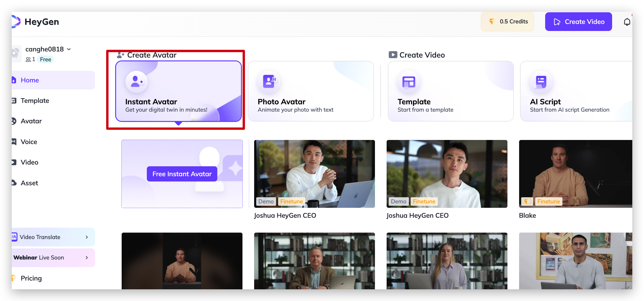The width and height of the screenshot is (644, 301).
Task: Open blonde woman bookshelf avatar thumbnail
Action: click(x=447, y=261)
